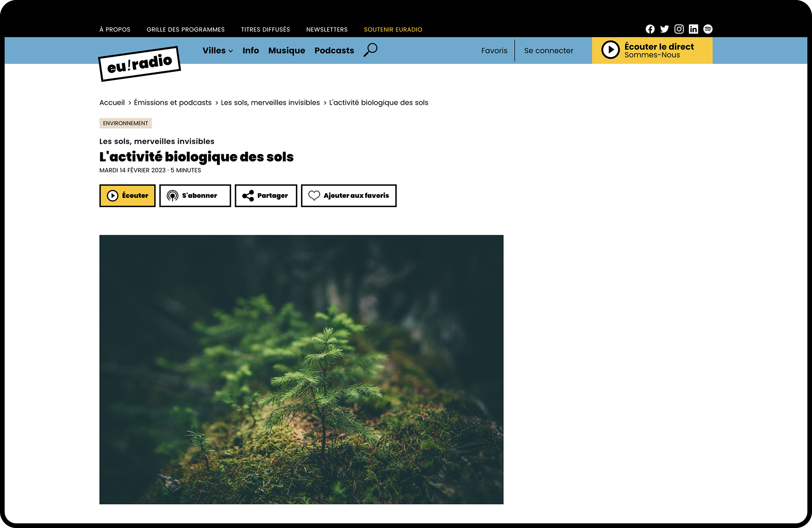This screenshot has width=812, height=528.
Task: Click the L'activité biologique des sols breadcrumb
Action: coord(379,103)
